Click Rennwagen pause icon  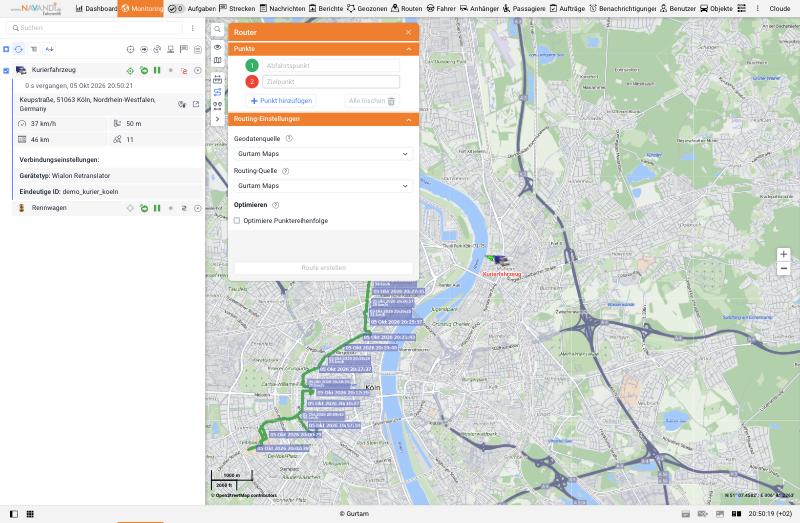[x=157, y=208]
